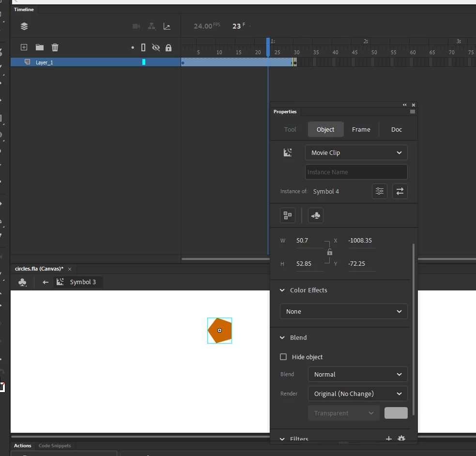Image resolution: width=476 pixels, height=456 pixels.
Task: Delete the selected layer
Action: (x=55, y=47)
